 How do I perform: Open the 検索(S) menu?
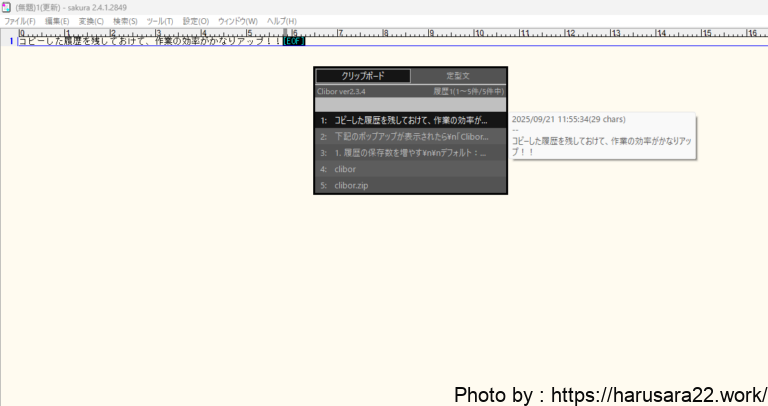(125, 21)
